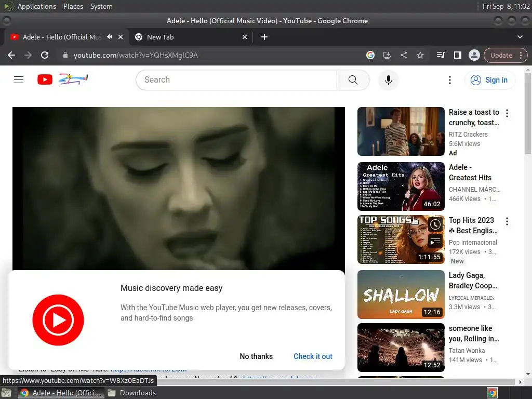The image size is (532, 399).
Task: Open the YouTube hamburger guide menu
Action: (x=19, y=79)
